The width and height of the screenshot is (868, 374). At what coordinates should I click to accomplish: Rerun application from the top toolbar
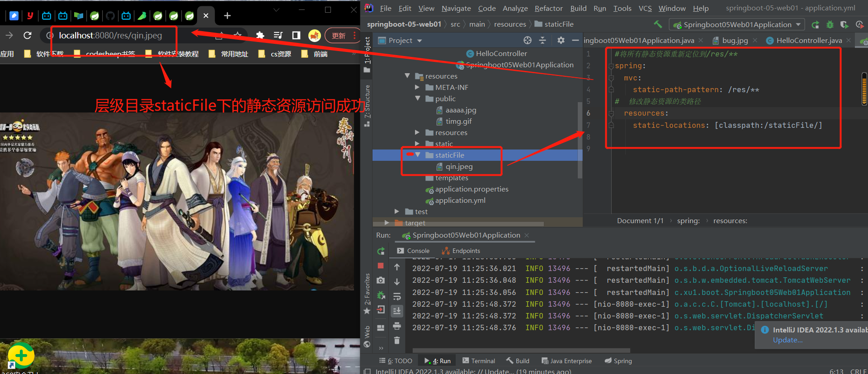point(815,24)
